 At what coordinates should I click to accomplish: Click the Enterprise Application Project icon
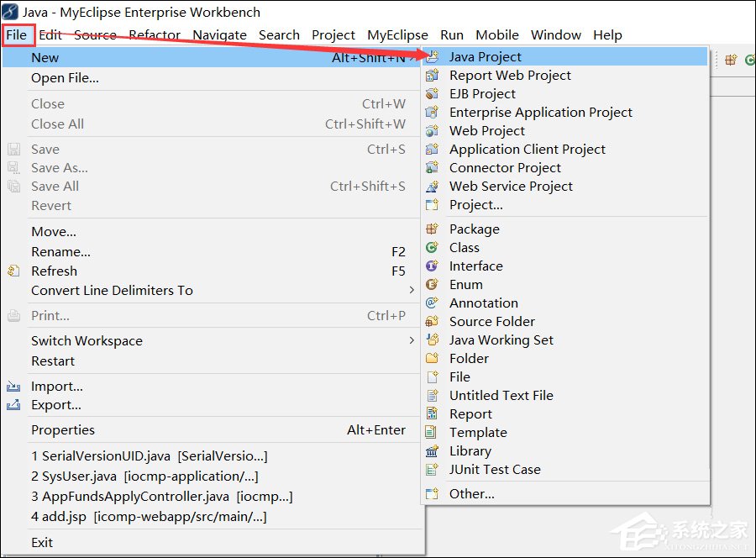(432, 113)
